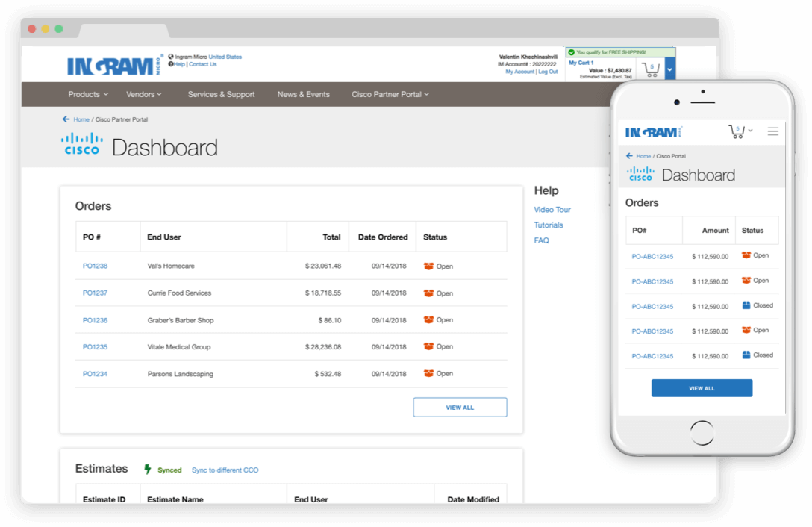Click the desktop Orders VIEW ALL button

click(460, 408)
